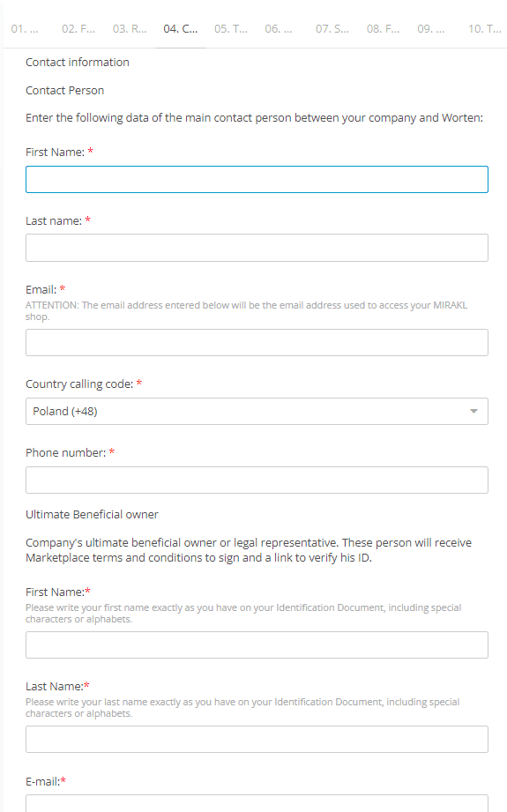Switch to the 01 tab
The image size is (507, 812).
[x=25, y=29]
